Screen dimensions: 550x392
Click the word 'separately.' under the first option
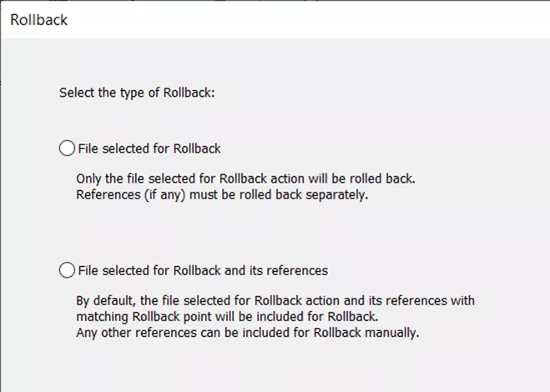pos(336,195)
